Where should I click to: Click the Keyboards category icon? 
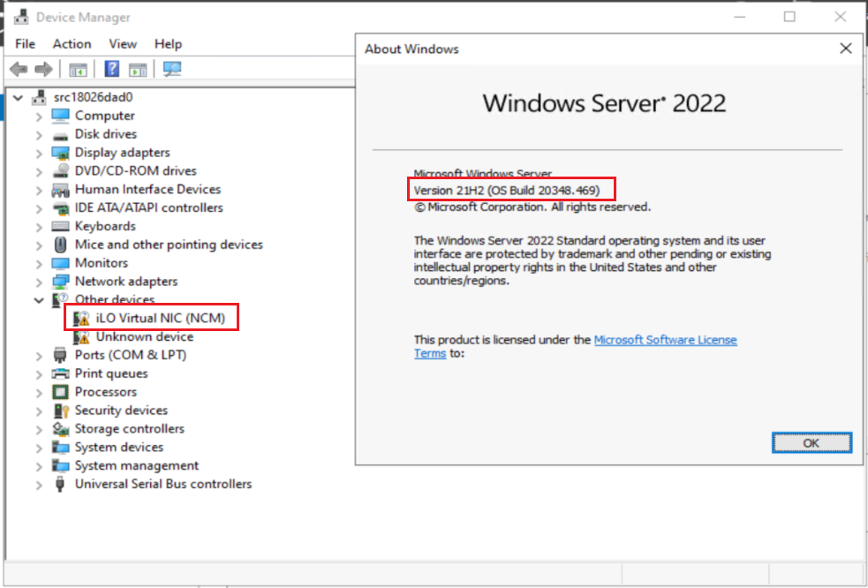(x=60, y=226)
